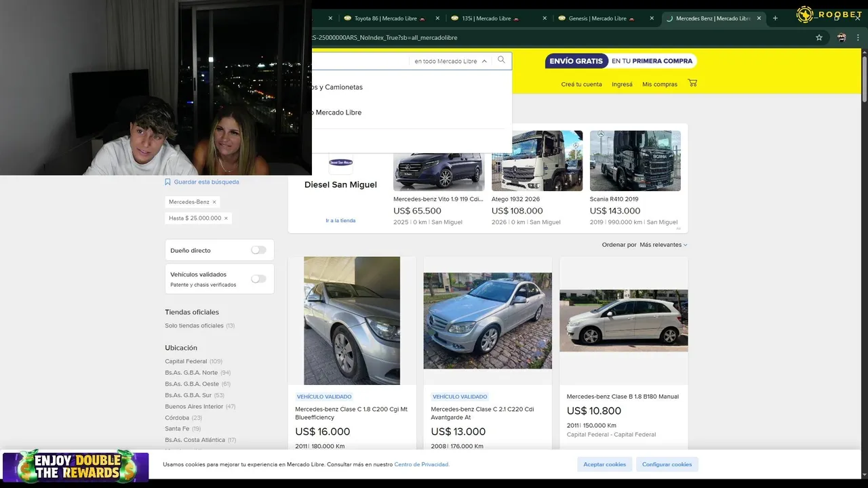Open the Scania R410 2019 thumbnail
The image size is (868, 488).
click(635, 161)
